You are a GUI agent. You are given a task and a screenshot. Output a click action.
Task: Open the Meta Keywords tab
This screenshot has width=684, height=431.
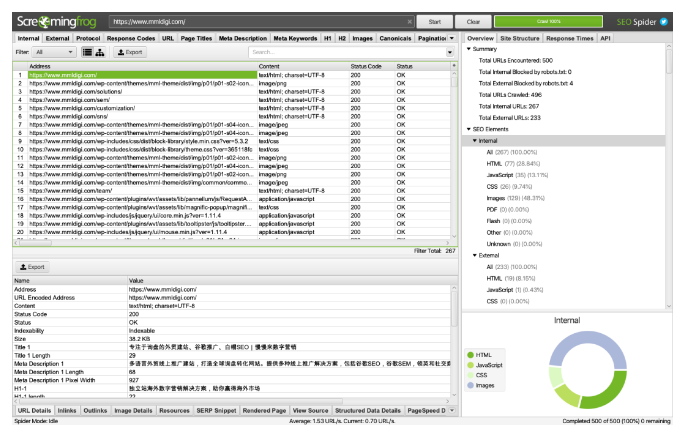295,38
